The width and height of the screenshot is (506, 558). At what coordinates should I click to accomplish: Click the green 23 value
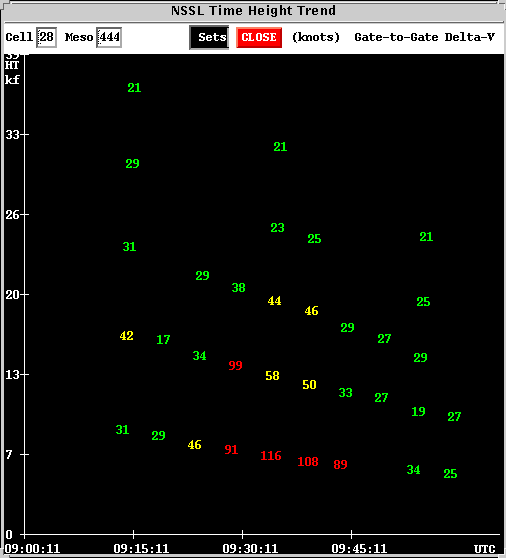(x=278, y=228)
